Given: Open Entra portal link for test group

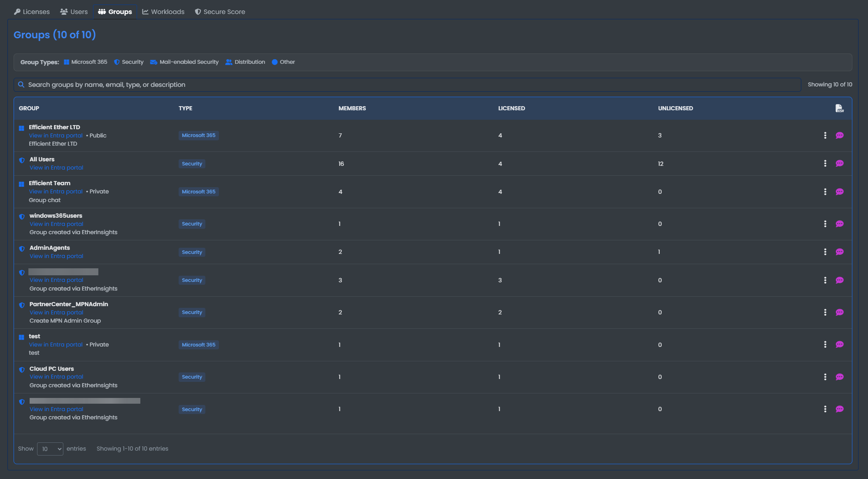Looking at the screenshot, I should 56,344.
